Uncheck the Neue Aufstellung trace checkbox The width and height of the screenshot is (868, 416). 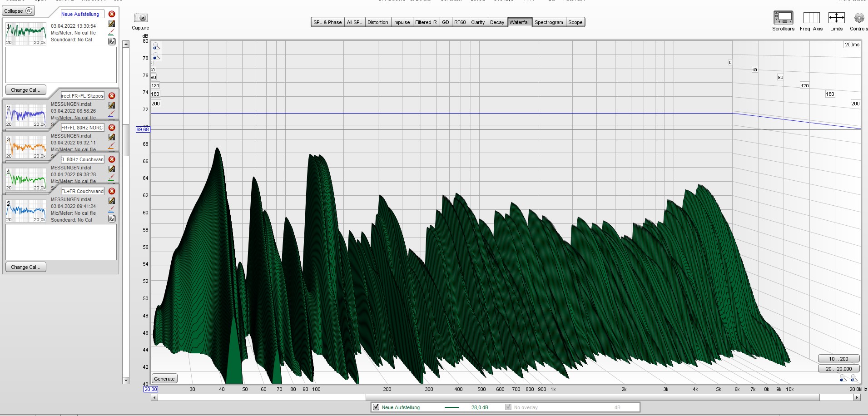tap(376, 407)
